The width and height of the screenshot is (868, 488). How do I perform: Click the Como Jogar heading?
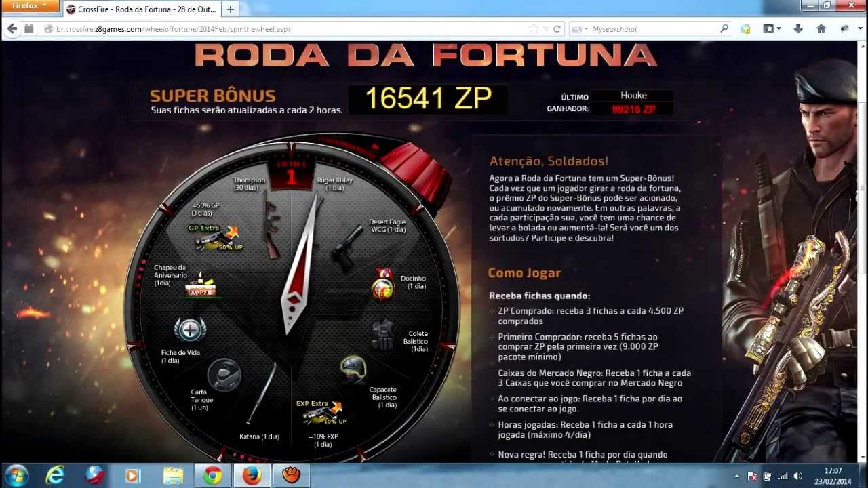(524, 273)
